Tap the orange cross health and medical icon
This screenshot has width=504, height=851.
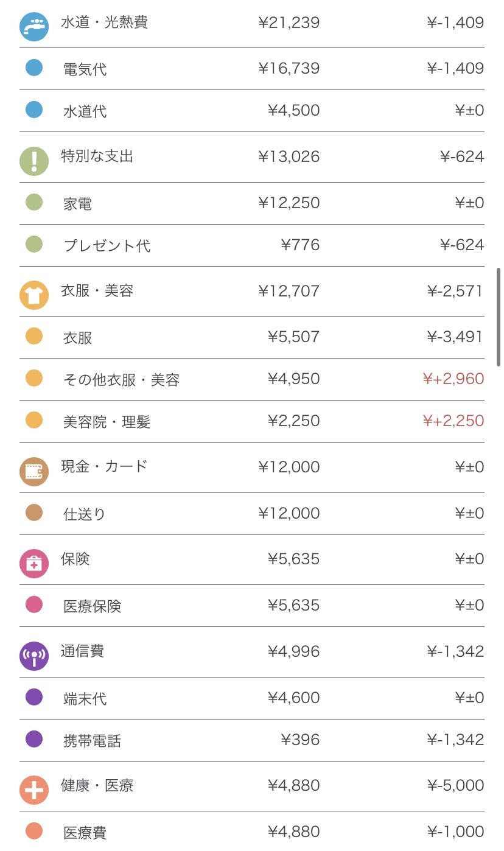33,790
